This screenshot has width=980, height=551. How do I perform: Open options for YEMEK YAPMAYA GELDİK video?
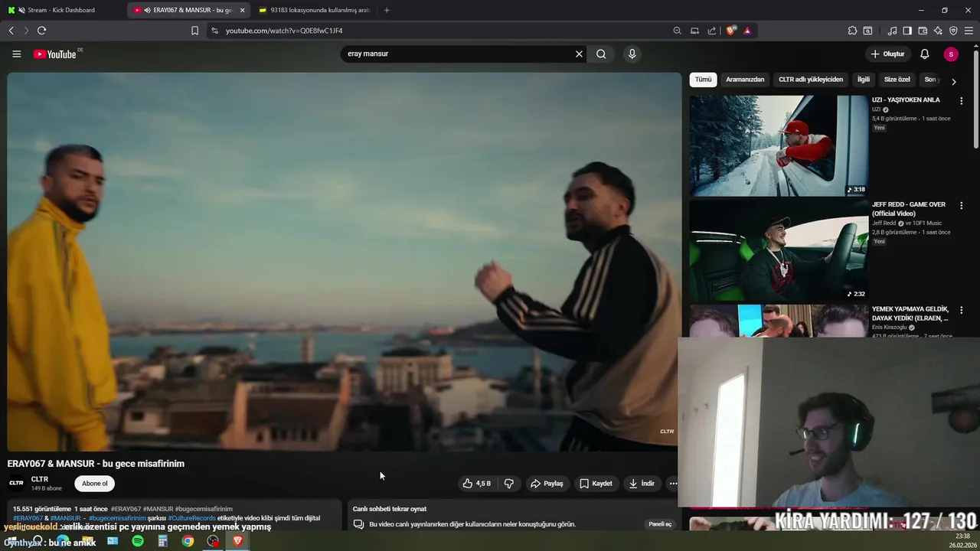point(962,310)
